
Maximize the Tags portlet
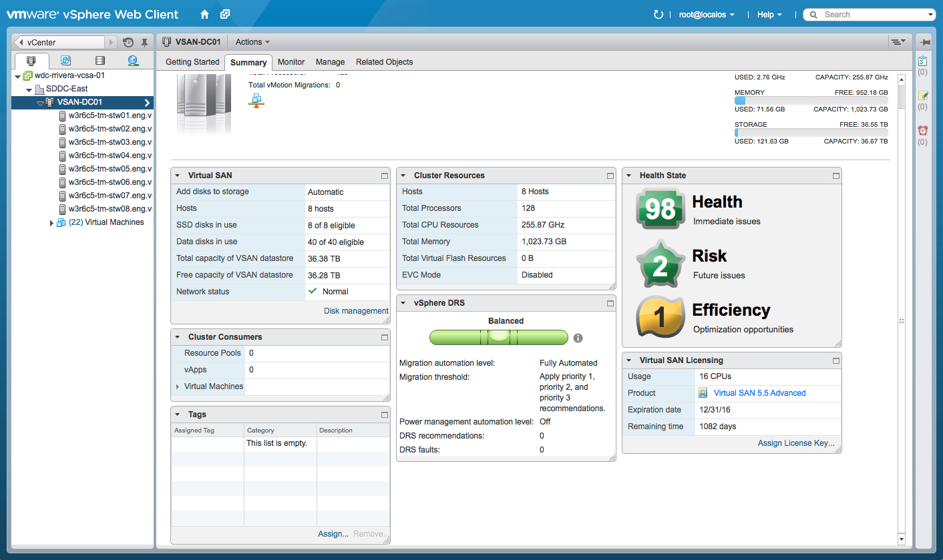coord(385,414)
